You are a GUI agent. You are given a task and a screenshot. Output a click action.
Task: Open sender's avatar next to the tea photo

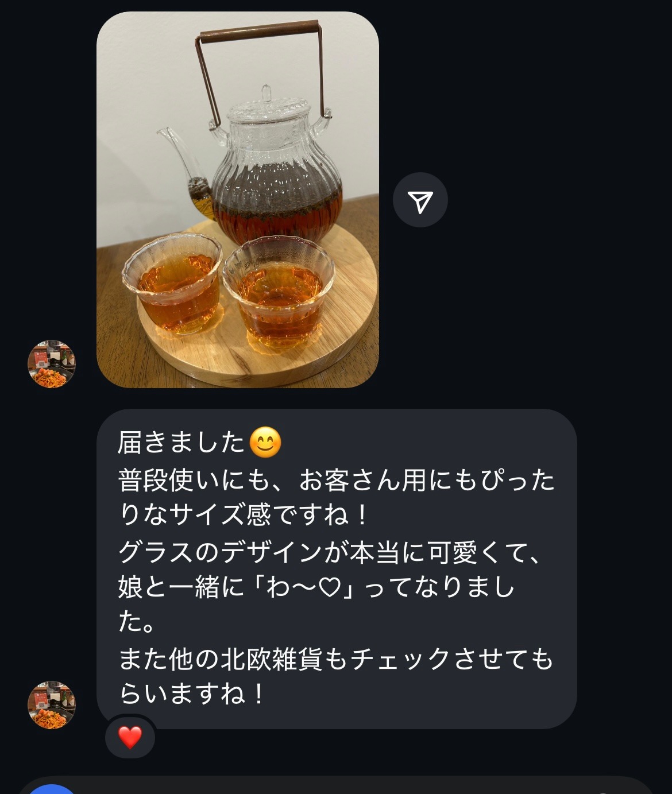[x=52, y=364]
